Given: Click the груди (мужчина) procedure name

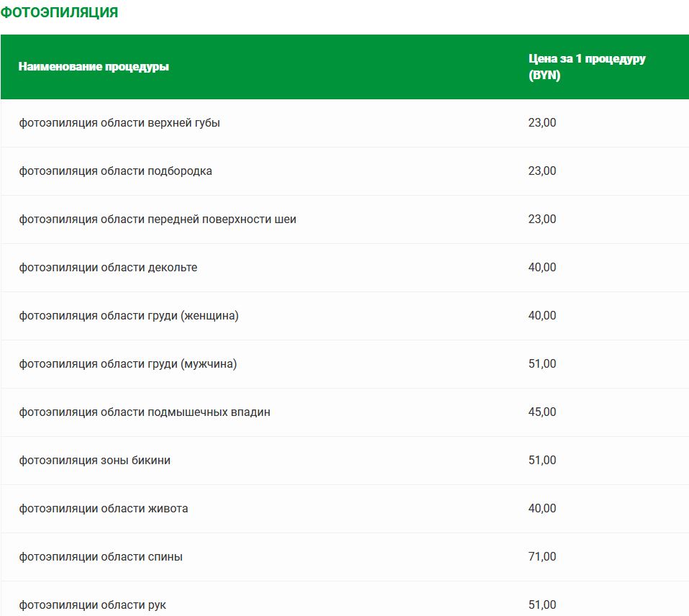Looking at the screenshot, I should (x=128, y=364).
